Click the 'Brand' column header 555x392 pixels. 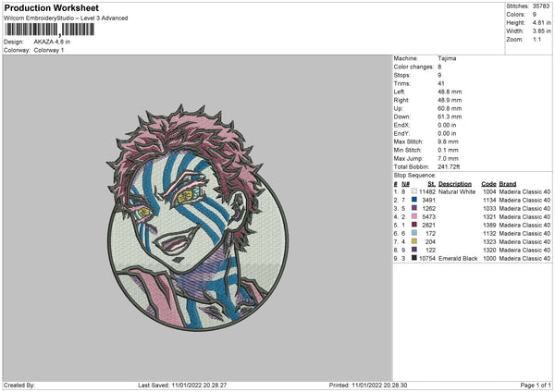pyautogui.click(x=508, y=184)
